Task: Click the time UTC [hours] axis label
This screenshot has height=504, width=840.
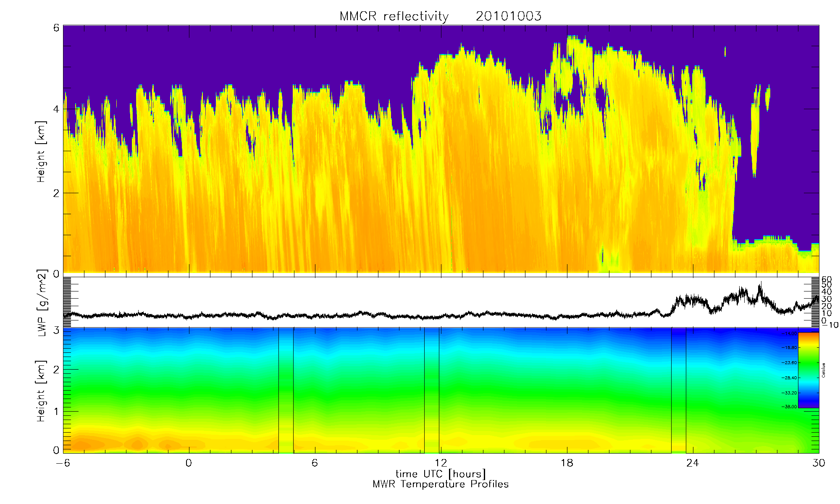Action: pos(441,474)
